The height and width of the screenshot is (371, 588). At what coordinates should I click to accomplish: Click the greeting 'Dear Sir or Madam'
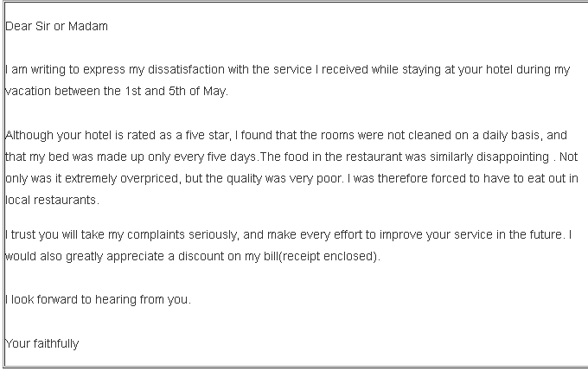click(x=56, y=26)
